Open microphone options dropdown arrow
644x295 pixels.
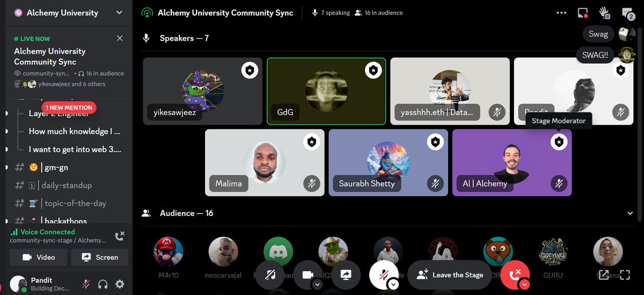click(393, 284)
